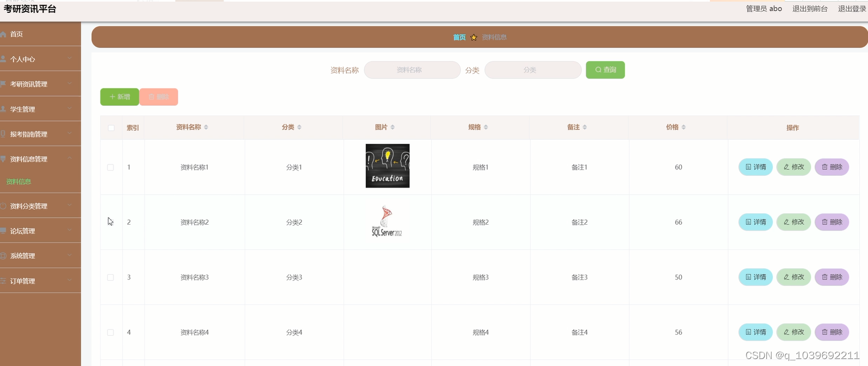
Task: Click the icon beside 考研资讯管理 in sidebar
Action: coord(3,84)
